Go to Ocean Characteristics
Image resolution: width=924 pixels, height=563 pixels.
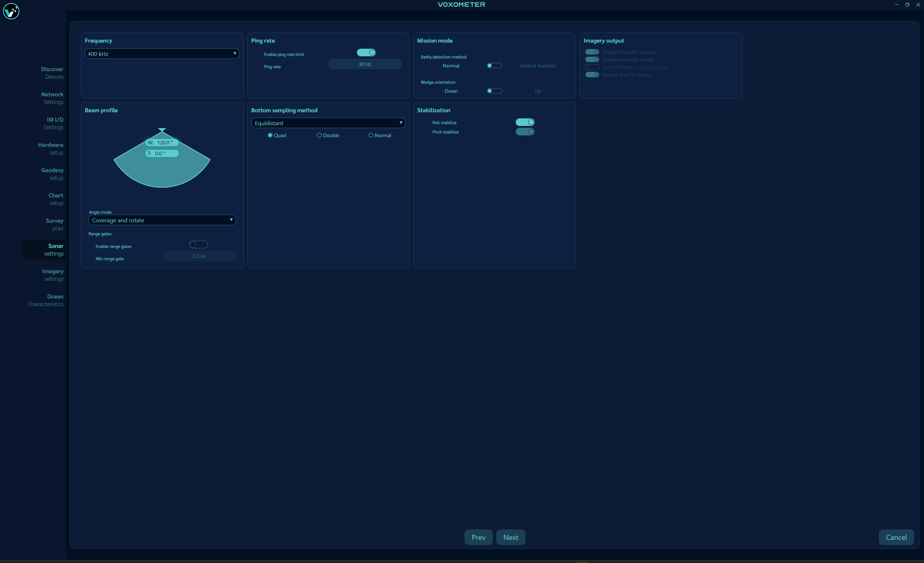pyautogui.click(x=46, y=300)
